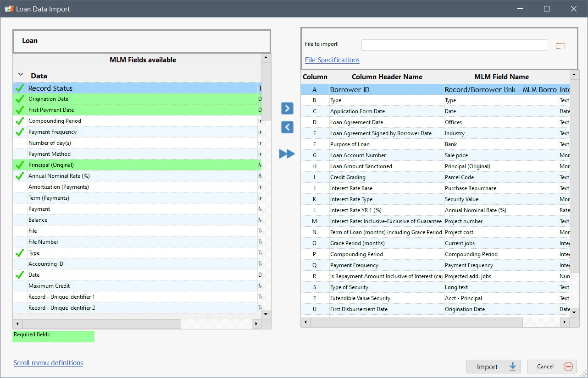Select the Maximum Credit field row
The height and width of the screenshot is (378, 588).
(x=137, y=286)
